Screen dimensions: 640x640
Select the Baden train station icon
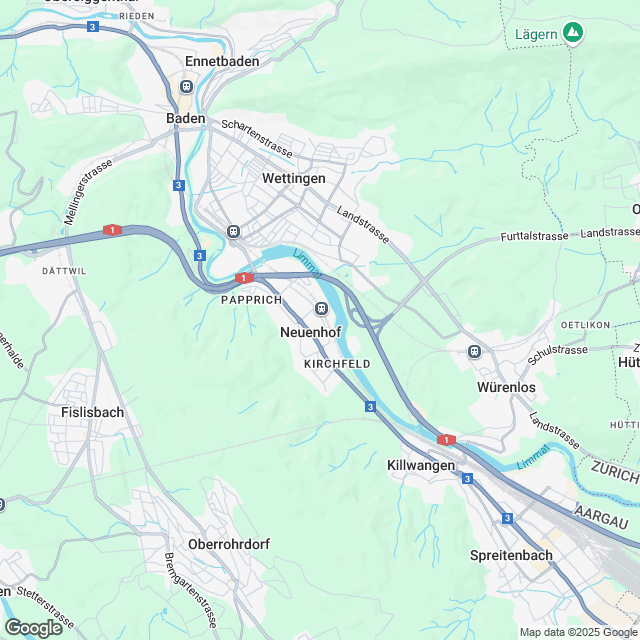tap(187, 87)
